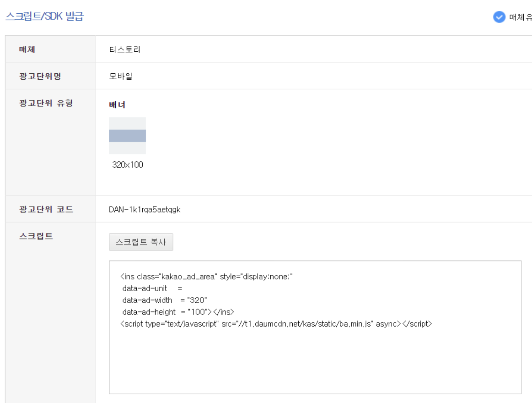Click the 320x100 size label
Viewport: 532px width, 403px height.
[128, 165]
